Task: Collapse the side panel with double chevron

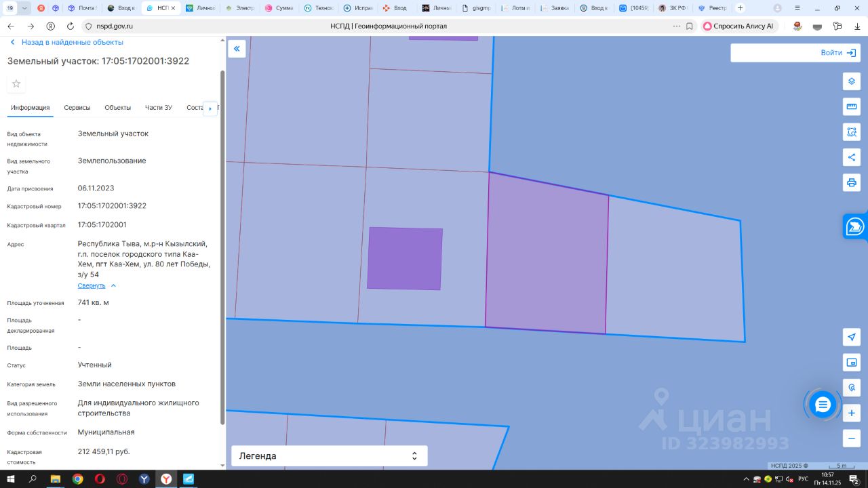Action: tap(237, 49)
